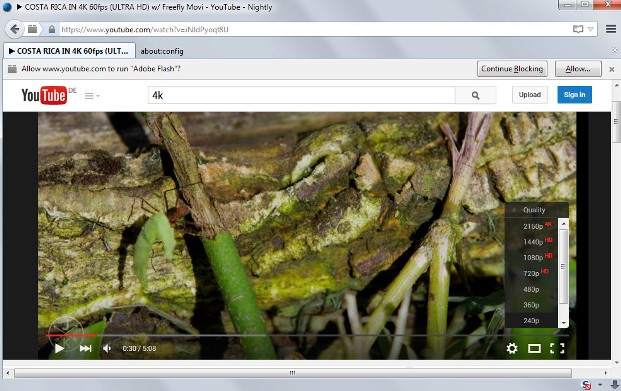Select 2160p 4K quality

coord(532,226)
